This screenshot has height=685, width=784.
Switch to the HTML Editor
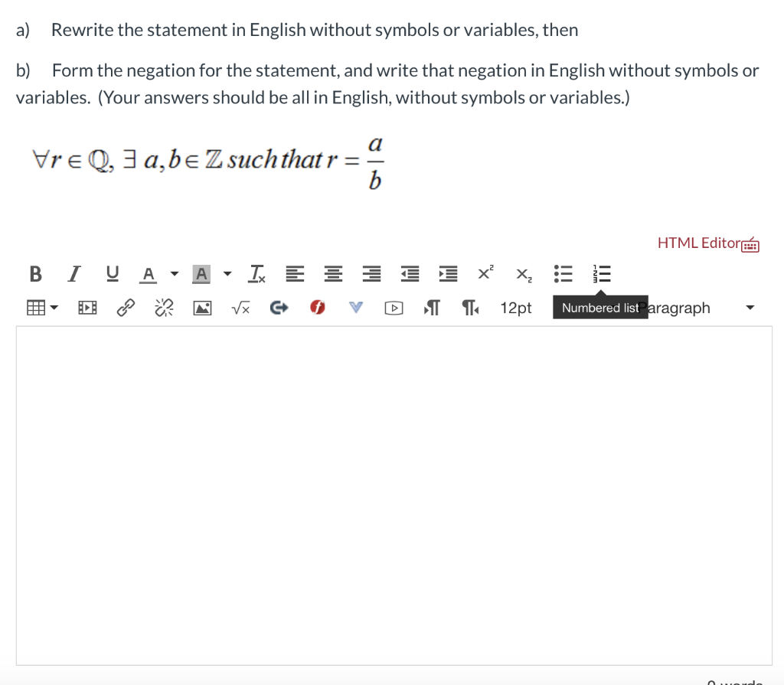697,243
